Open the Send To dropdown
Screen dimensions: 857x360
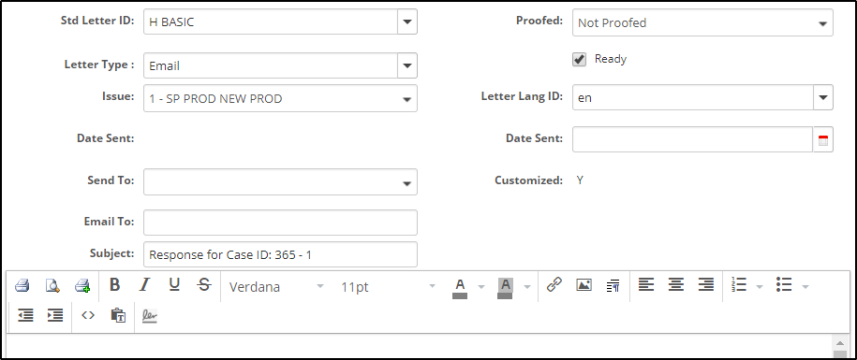280,182
